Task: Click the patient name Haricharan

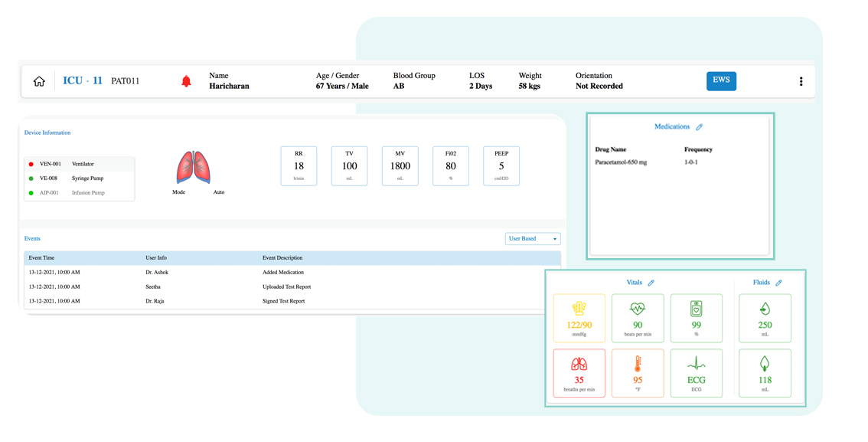Action: tap(229, 87)
